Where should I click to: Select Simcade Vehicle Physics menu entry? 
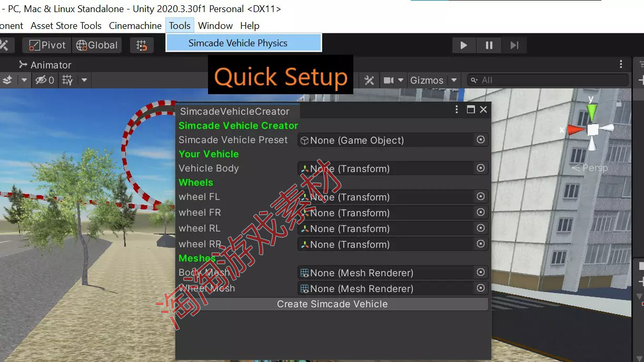coord(243,43)
